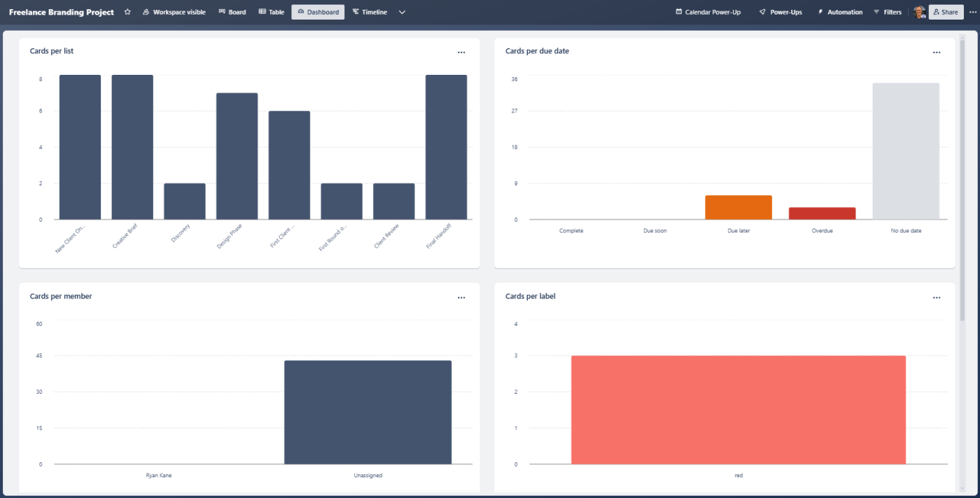Open the board menu ellipsis in the header
Image resolution: width=980 pixels, height=498 pixels.
[972, 12]
